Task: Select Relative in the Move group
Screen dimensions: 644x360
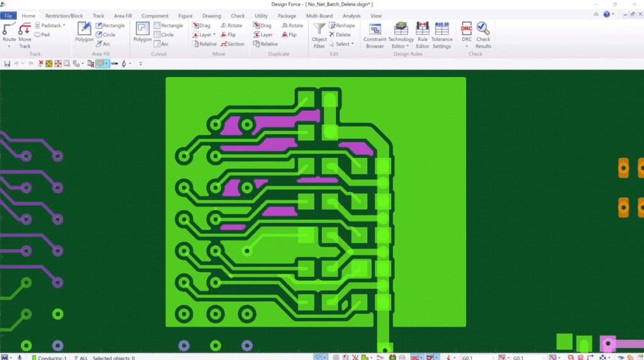Action: 204,43
